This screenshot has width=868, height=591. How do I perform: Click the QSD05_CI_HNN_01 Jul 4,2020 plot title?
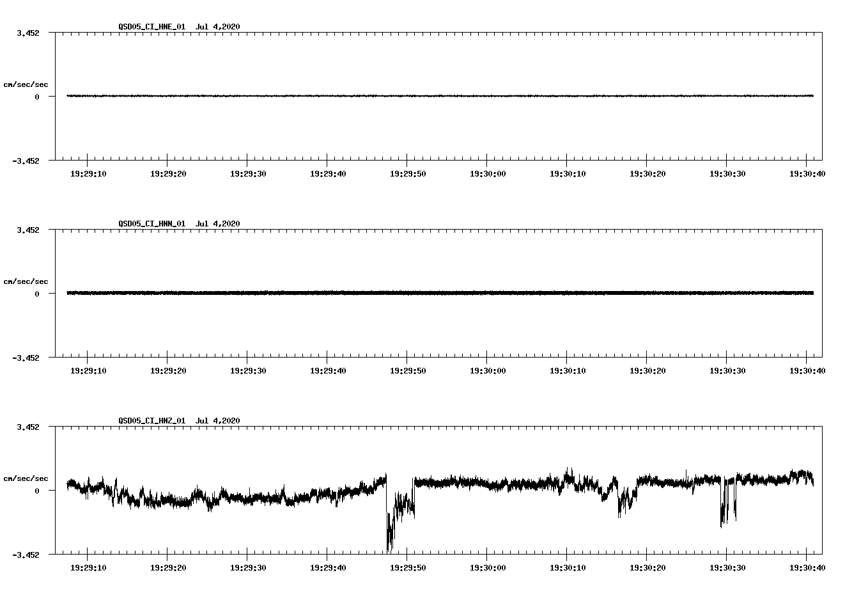pos(179,224)
